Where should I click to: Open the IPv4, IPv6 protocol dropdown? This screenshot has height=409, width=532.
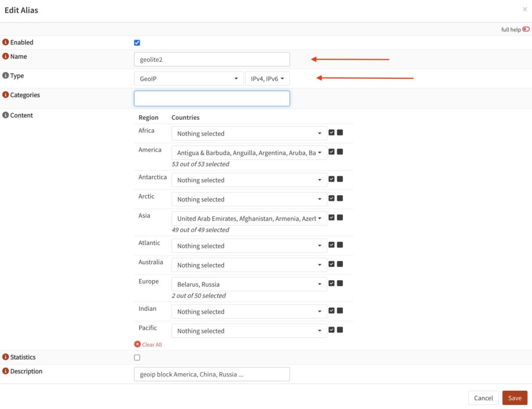click(268, 78)
